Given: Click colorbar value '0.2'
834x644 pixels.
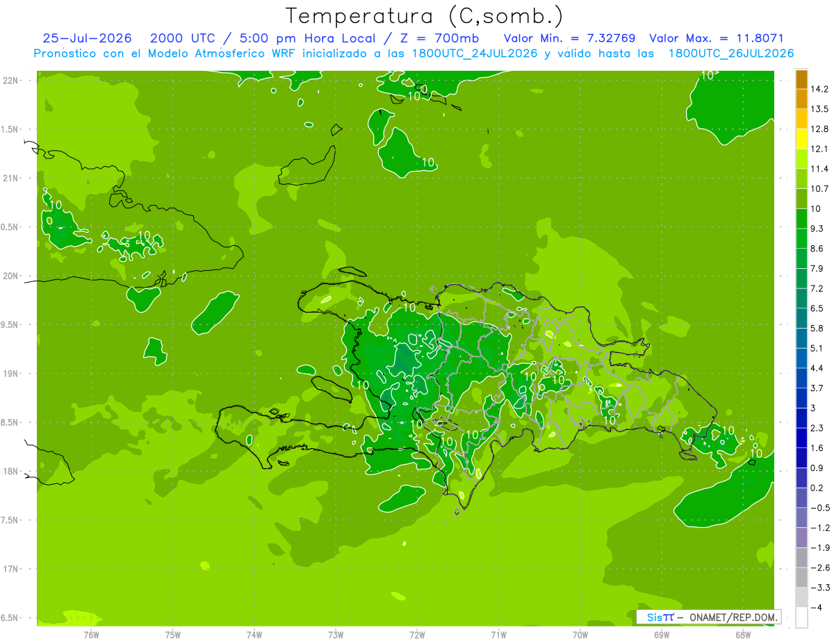Looking at the screenshot, I should pos(817,488).
